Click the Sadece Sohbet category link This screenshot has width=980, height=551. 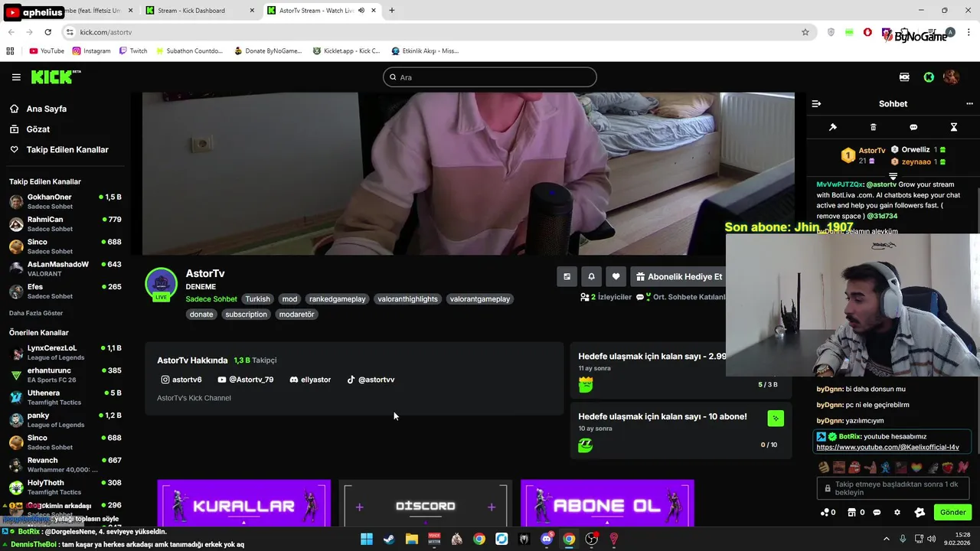[211, 299]
